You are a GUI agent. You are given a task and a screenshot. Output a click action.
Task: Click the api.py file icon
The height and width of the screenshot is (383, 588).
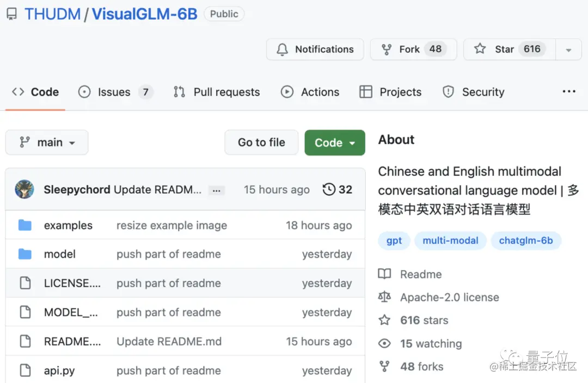pos(25,370)
